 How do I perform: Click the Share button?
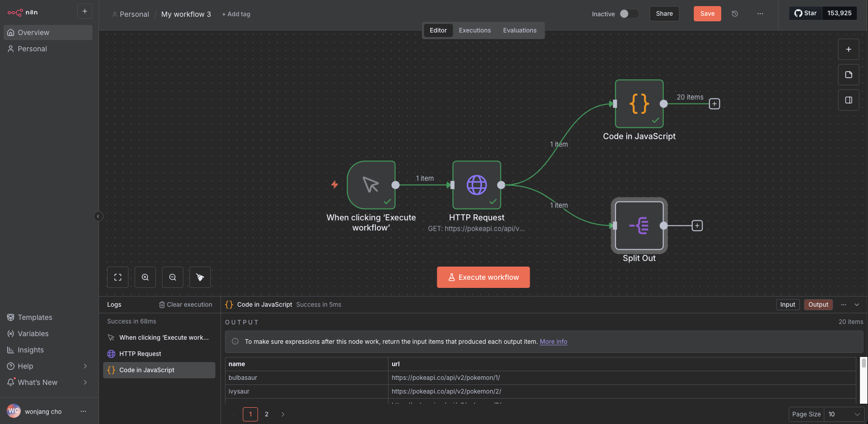(x=664, y=14)
